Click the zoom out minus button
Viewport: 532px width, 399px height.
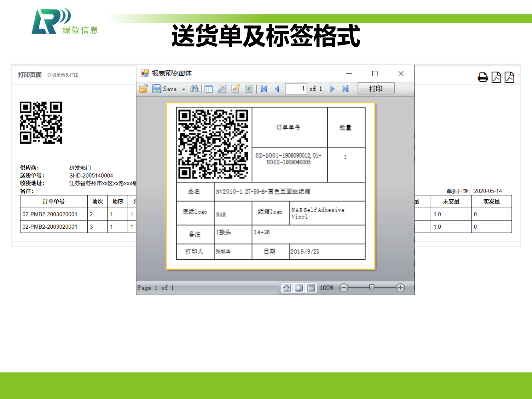tap(344, 288)
